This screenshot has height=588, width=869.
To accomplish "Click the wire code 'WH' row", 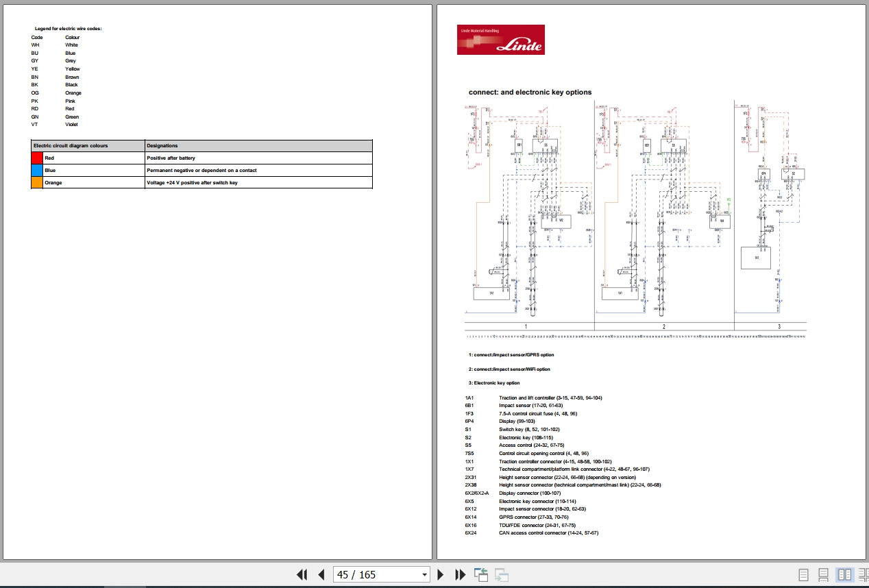I will [x=55, y=45].
